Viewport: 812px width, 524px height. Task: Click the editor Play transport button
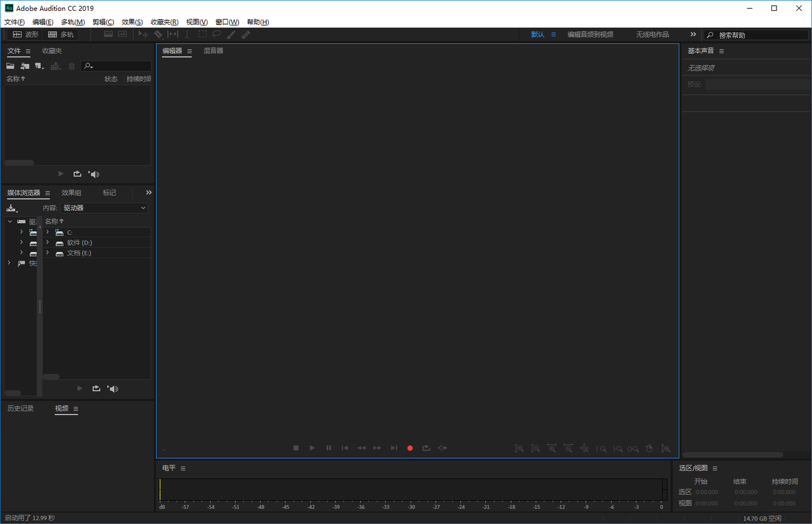pos(312,448)
